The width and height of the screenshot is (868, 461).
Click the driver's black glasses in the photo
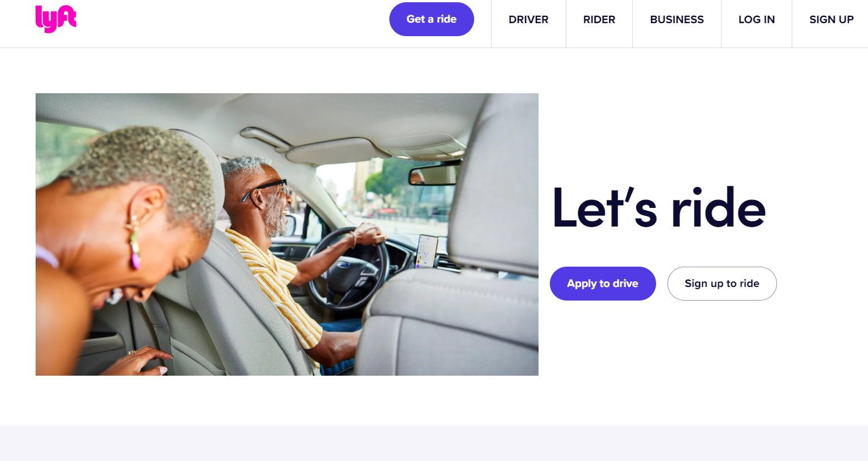264,190
